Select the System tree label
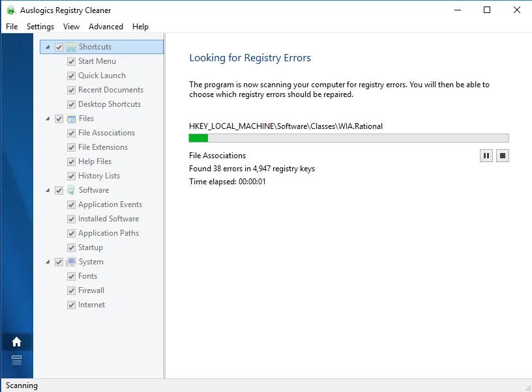The image size is (532, 392). 91,262
